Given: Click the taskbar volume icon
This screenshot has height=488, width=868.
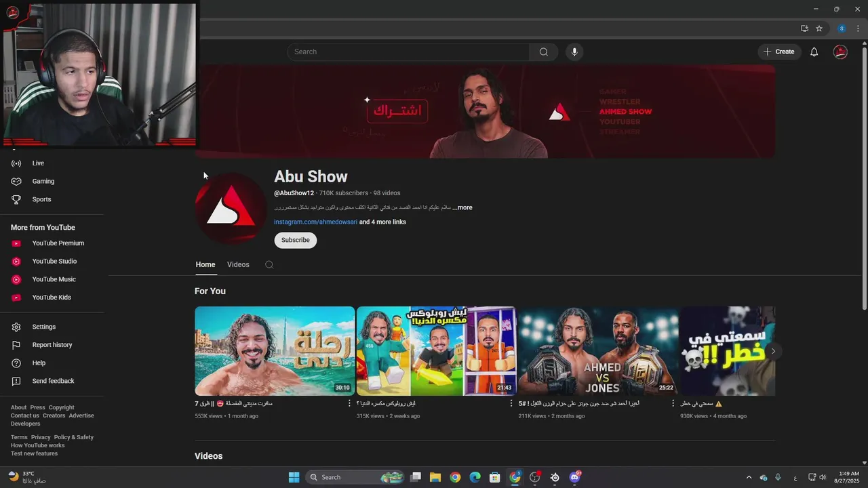Looking at the screenshot, I should tap(823, 477).
